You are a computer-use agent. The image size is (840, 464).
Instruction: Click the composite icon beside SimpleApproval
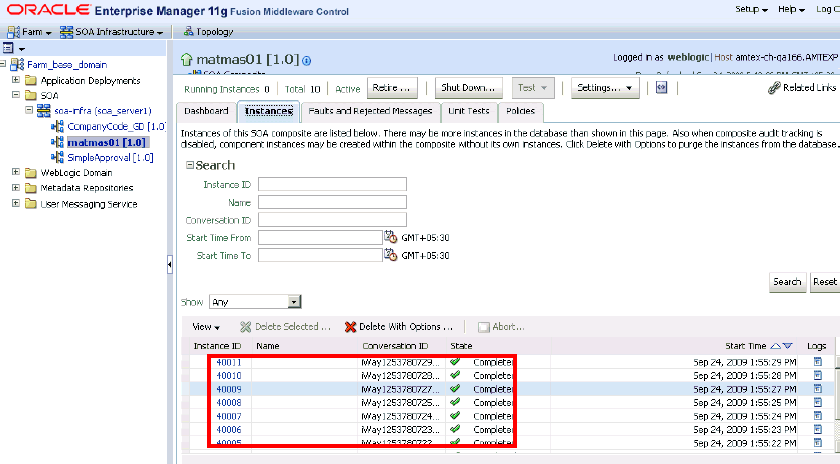57,158
